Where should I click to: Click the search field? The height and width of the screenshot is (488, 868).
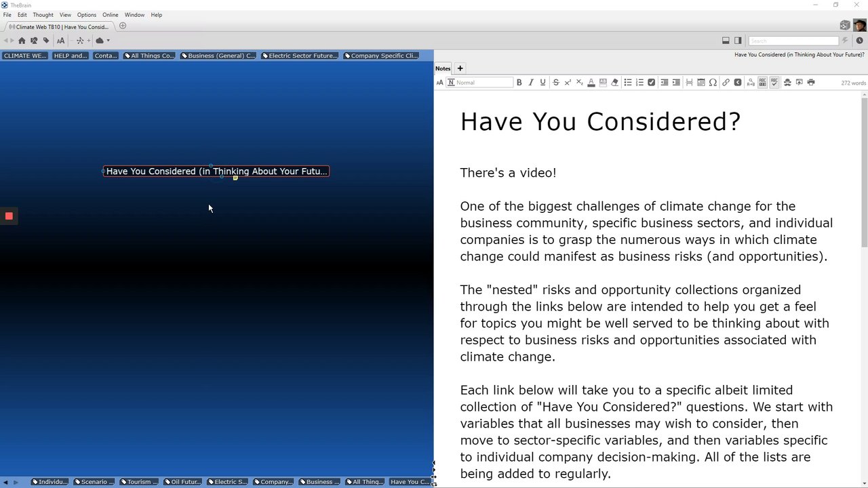[793, 41]
